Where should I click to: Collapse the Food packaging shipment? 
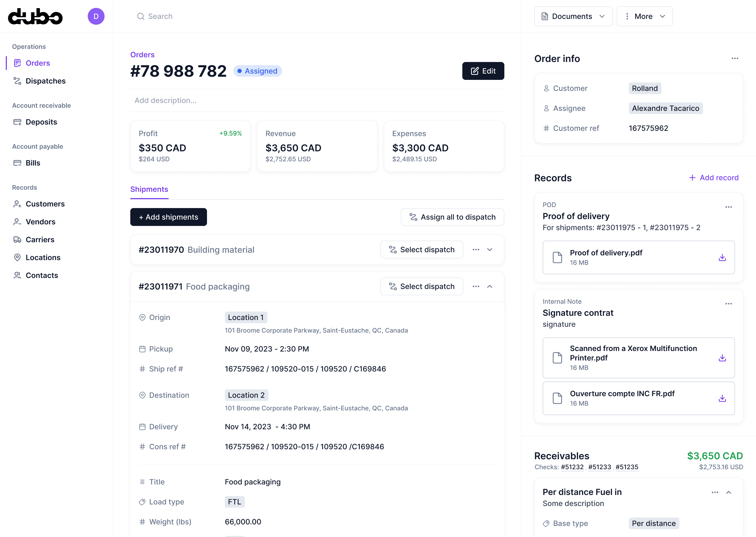coord(490,286)
